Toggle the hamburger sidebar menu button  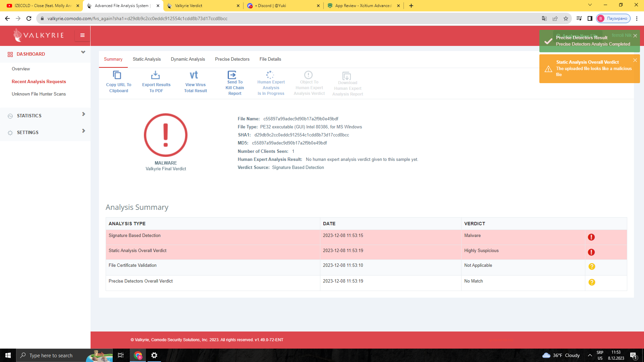coord(82,35)
